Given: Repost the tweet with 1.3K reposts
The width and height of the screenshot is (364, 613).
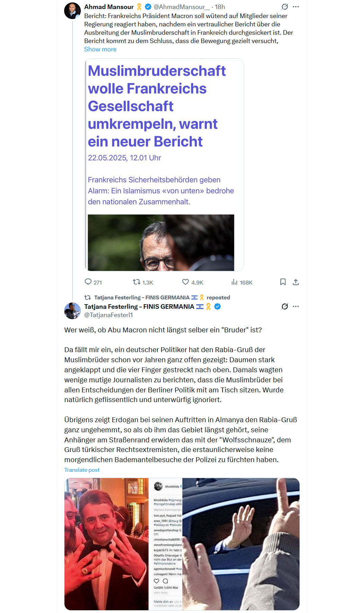Looking at the screenshot, I should tap(143, 282).
